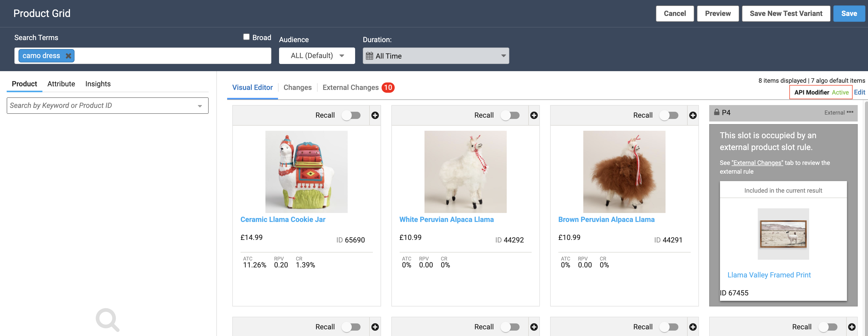Screen dimensions: 868x336
Task: Open Llama Valley Framed Print thumbnail
Action: [x=783, y=234]
